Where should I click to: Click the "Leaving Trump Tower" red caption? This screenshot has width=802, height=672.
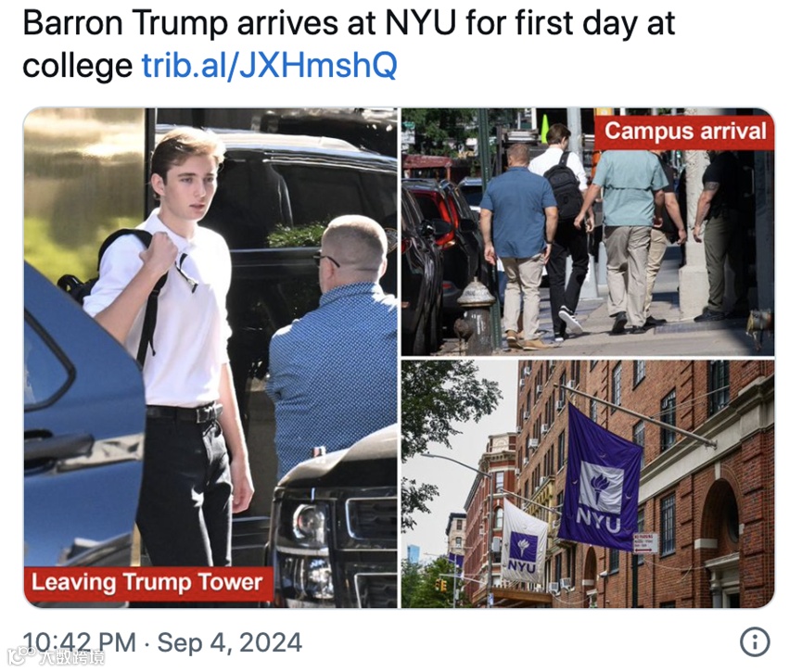(147, 582)
